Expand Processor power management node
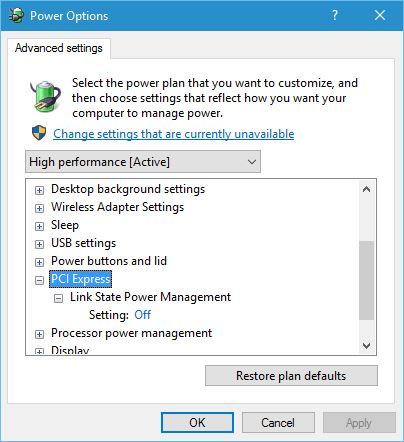 (x=39, y=334)
